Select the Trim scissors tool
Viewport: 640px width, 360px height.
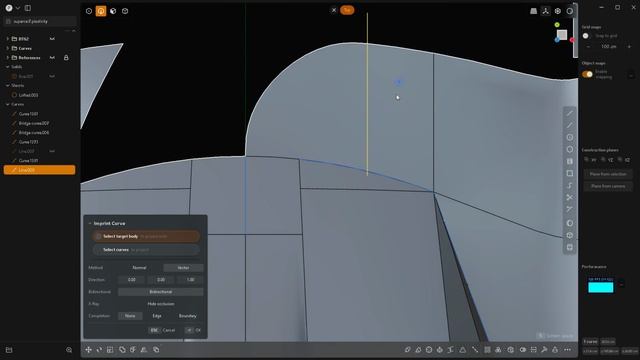[x=570, y=198]
